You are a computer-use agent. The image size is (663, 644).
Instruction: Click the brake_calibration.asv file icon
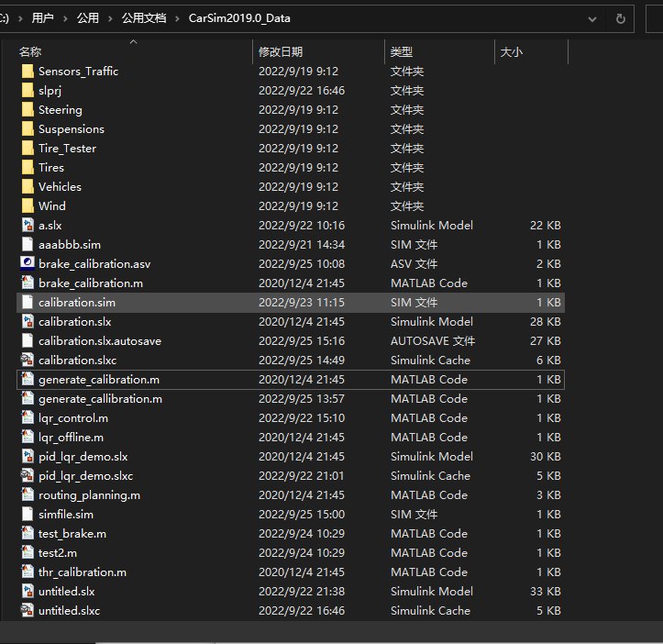pyautogui.click(x=28, y=263)
